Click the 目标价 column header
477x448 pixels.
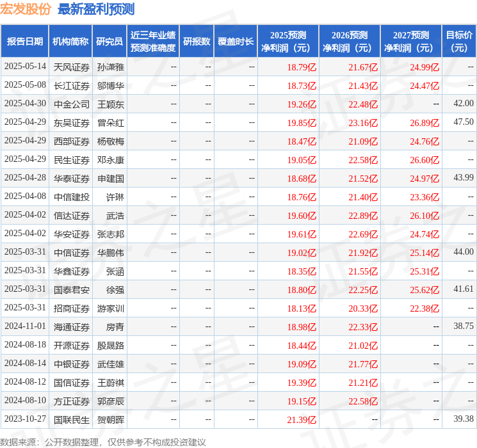pyautogui.click(x=459, y=42)
